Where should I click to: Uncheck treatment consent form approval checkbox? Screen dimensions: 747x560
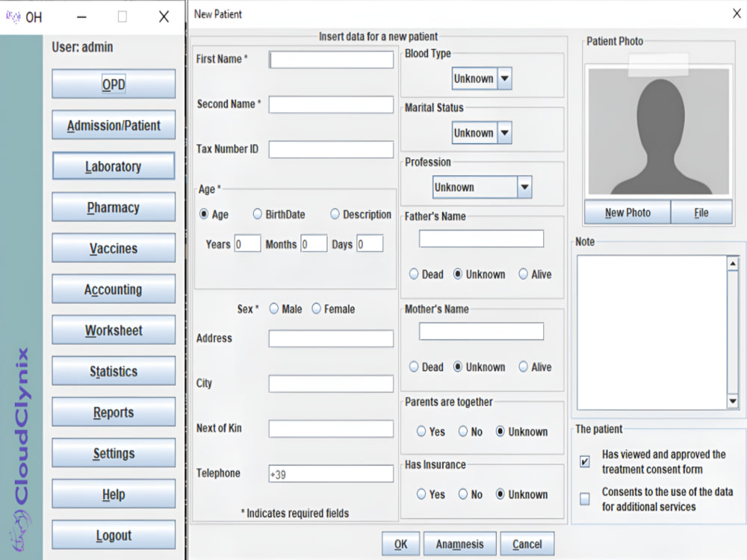click(585, 461)
